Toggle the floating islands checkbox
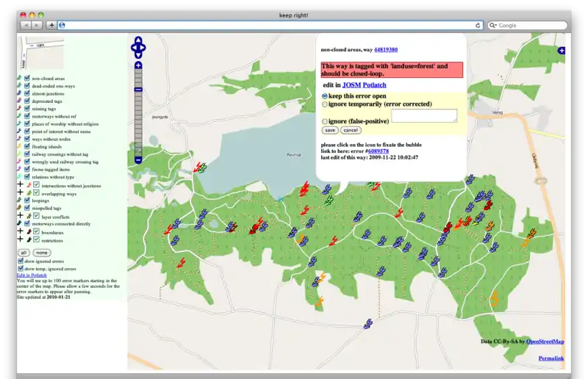Screen dimensions: 588x379 pos(26,145)
